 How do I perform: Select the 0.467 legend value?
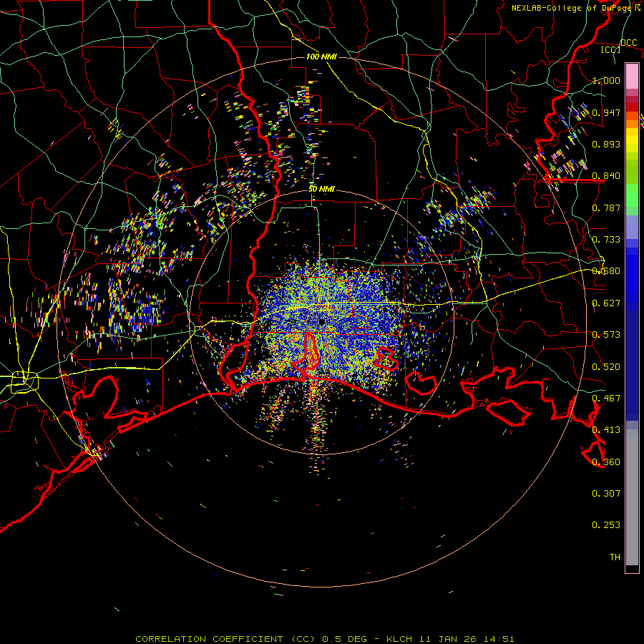[x=606, y=399]
